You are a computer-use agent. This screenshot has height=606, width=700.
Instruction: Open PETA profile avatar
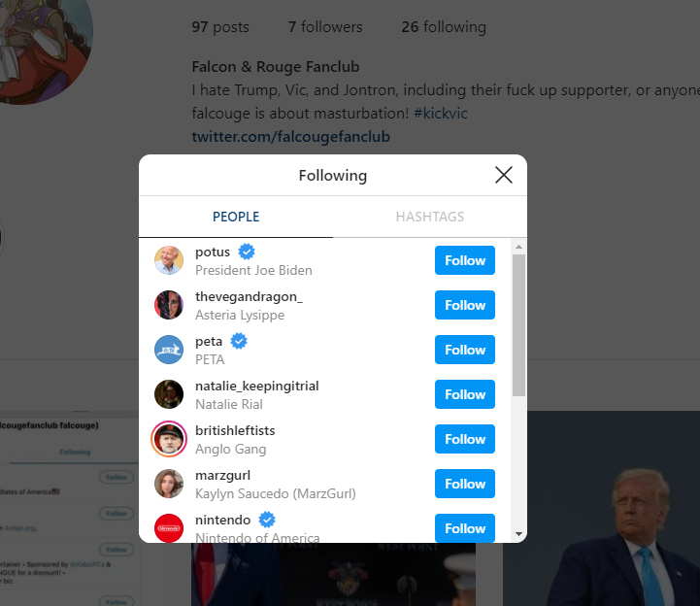pos(169,350)
